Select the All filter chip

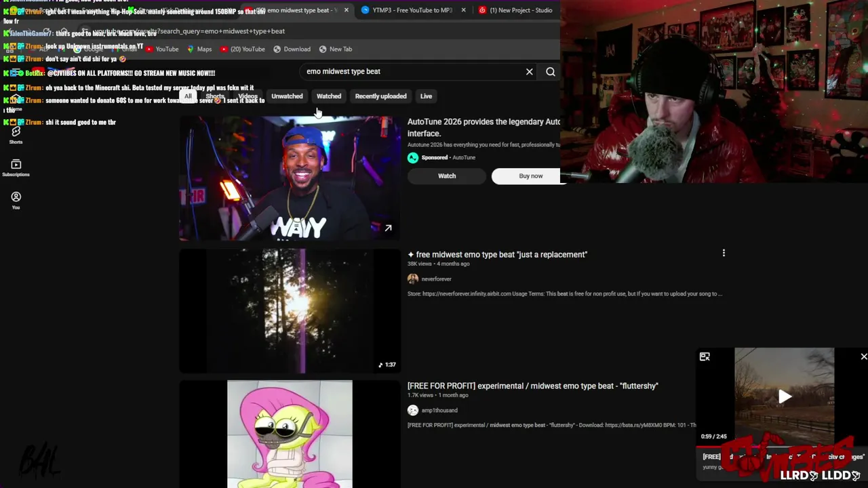click(188, 96)
